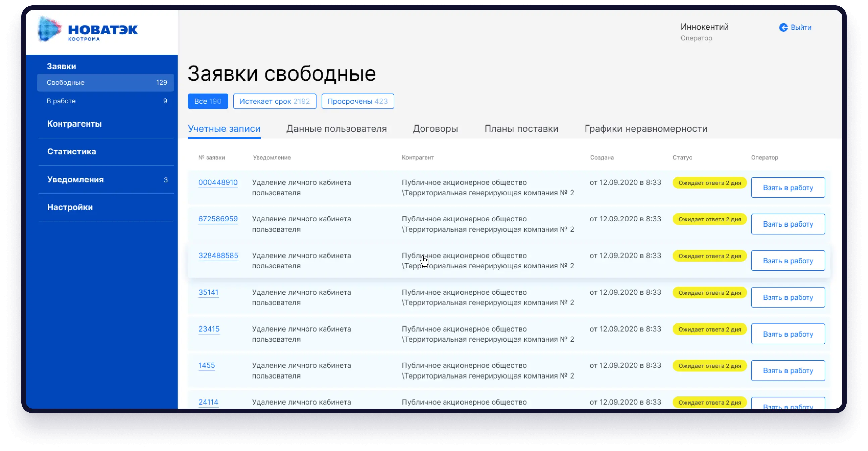Viewport: 868px width, 451px height.
Task: Click status badge of request 000448910
Action: [709, 183]
